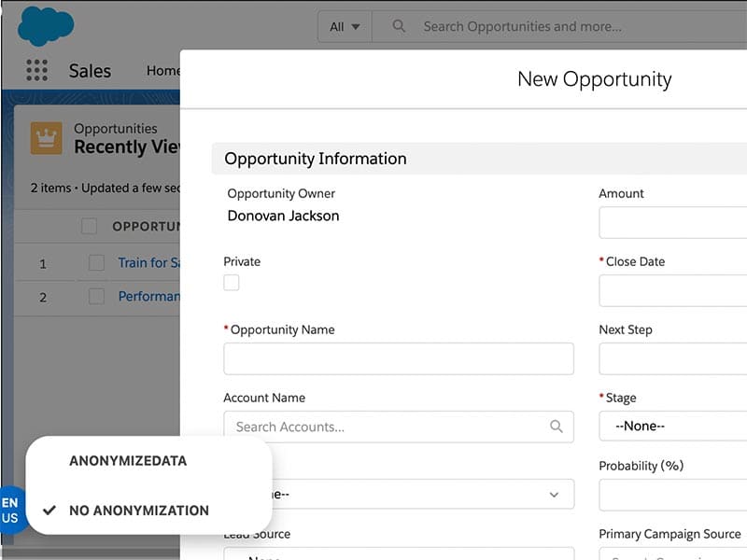Focus the Amount input field
Viewport: 747px width, 560px height.
[672, 222]
